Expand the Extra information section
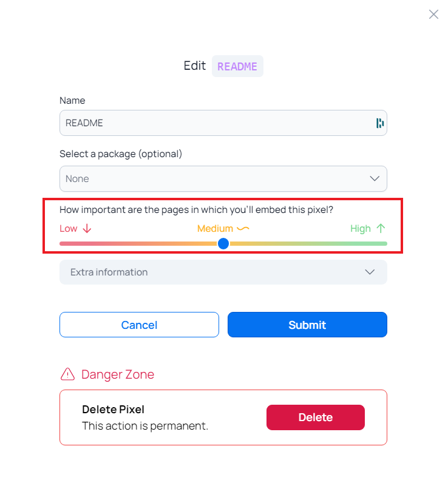This screenshot has width=448, height=483. [212, 272]
